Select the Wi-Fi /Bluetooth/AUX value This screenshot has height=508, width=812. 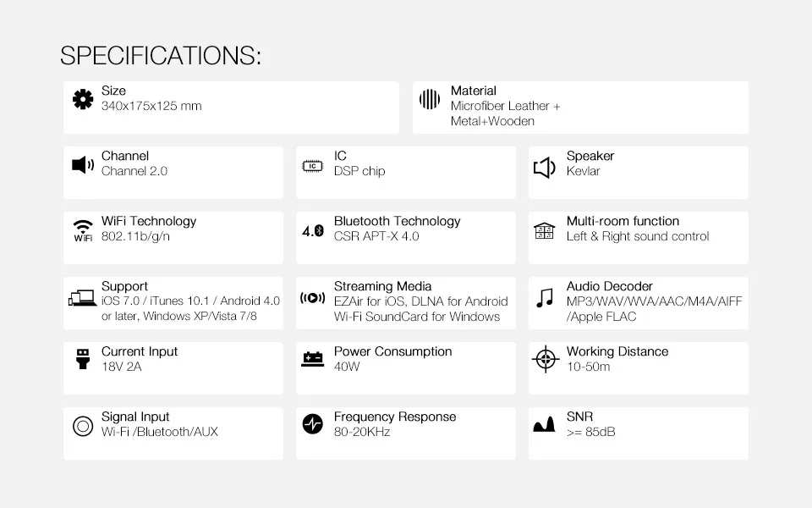point(160,432)
